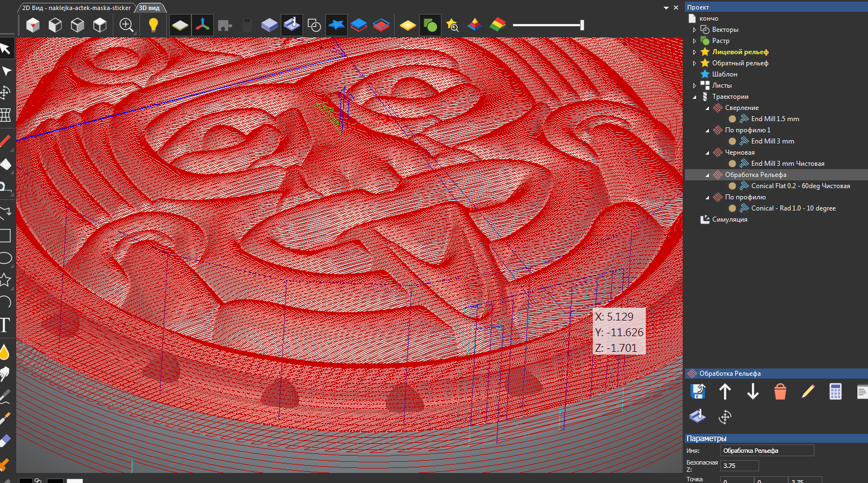Click the star with magnifier icon
The height and width of the screenshot is (483, 868).
pyautogui.click(x=452, y=25)
